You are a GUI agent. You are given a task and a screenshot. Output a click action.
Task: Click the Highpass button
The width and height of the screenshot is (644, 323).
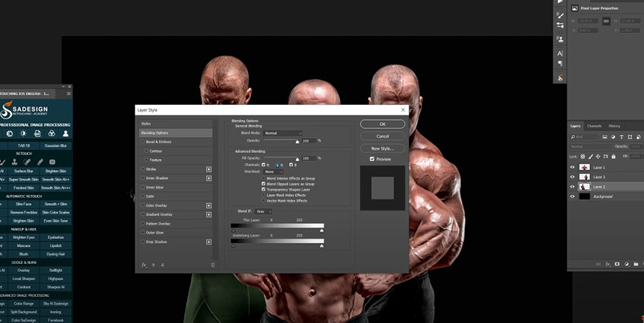[x=55, y=279]
